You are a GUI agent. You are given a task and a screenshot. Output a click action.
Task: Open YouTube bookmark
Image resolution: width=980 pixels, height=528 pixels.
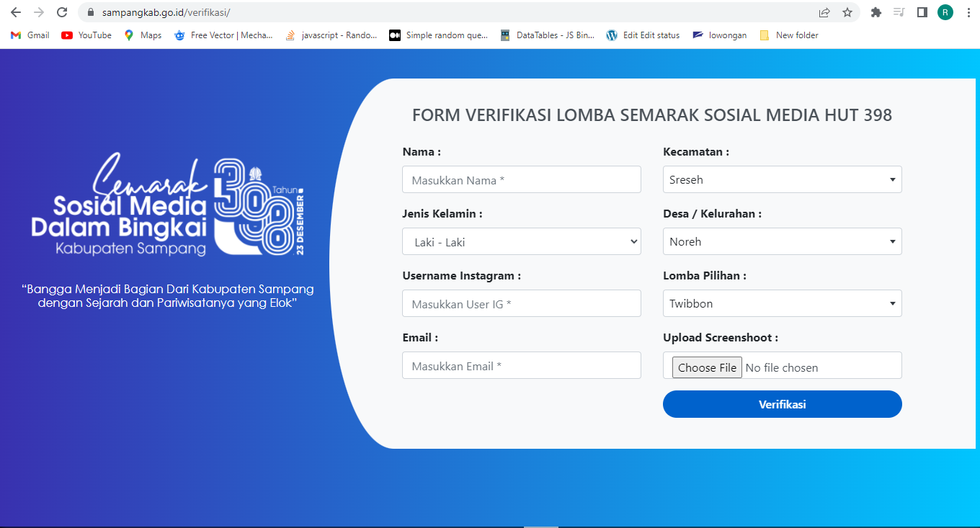click(86, 35)
